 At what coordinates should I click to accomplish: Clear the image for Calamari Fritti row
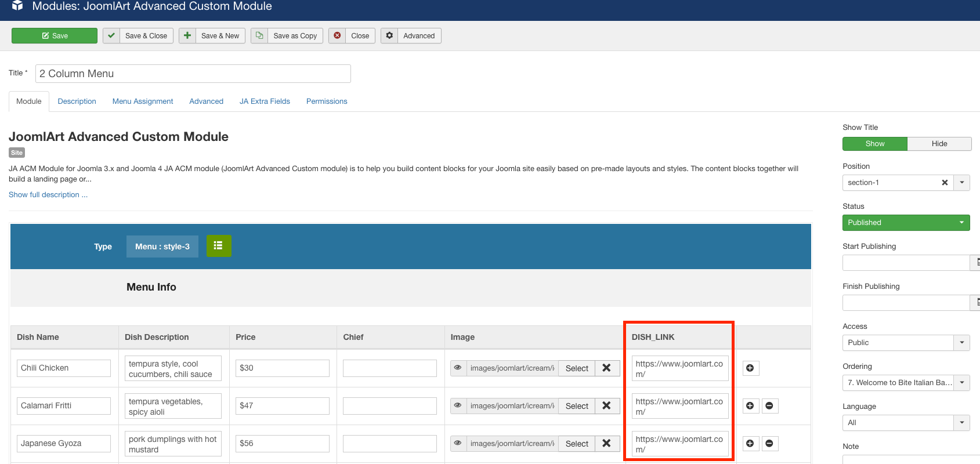pos(606,405)
